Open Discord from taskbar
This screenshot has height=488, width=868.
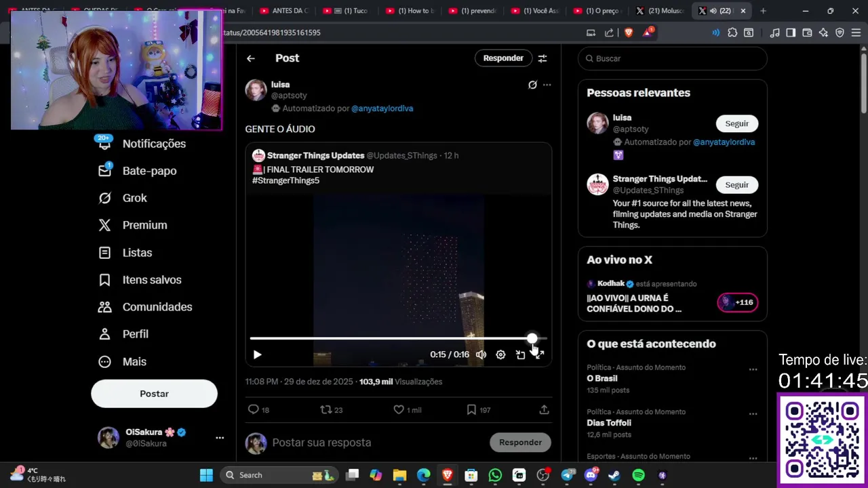click(590, 475)
